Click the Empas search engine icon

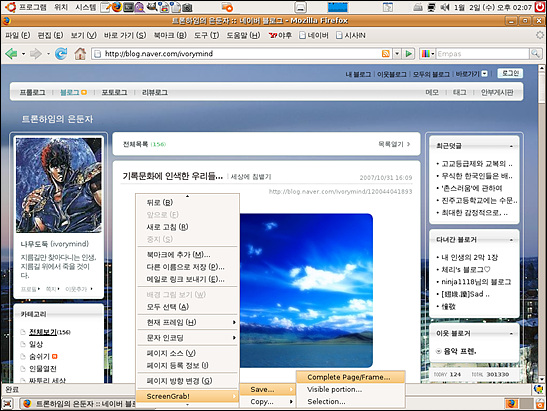[x=425, y=54]
